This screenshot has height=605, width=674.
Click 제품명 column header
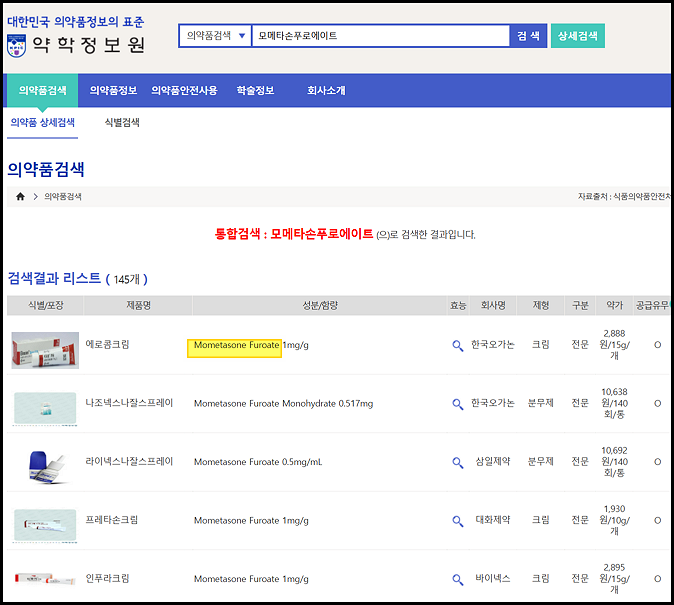tap(138, 305)
